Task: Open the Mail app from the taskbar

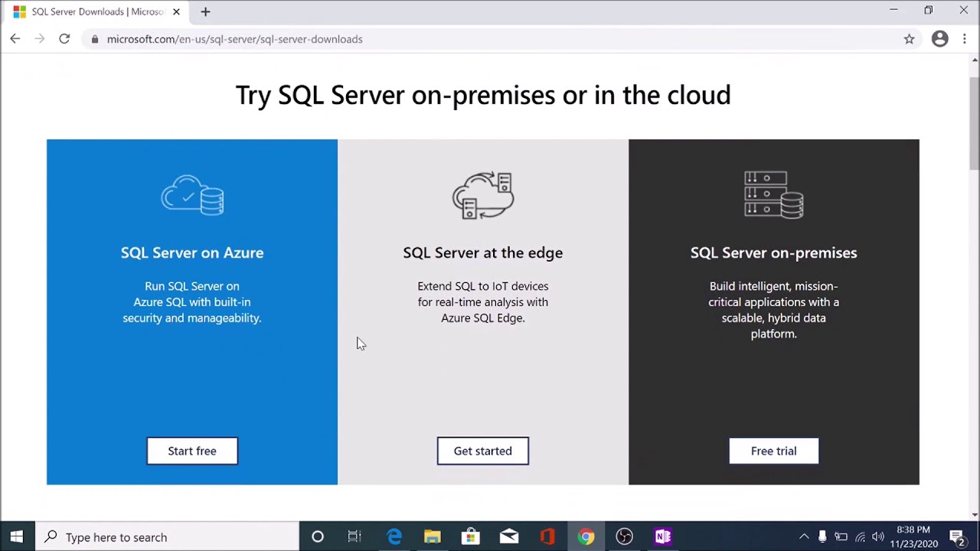Action: coord(508,536)
